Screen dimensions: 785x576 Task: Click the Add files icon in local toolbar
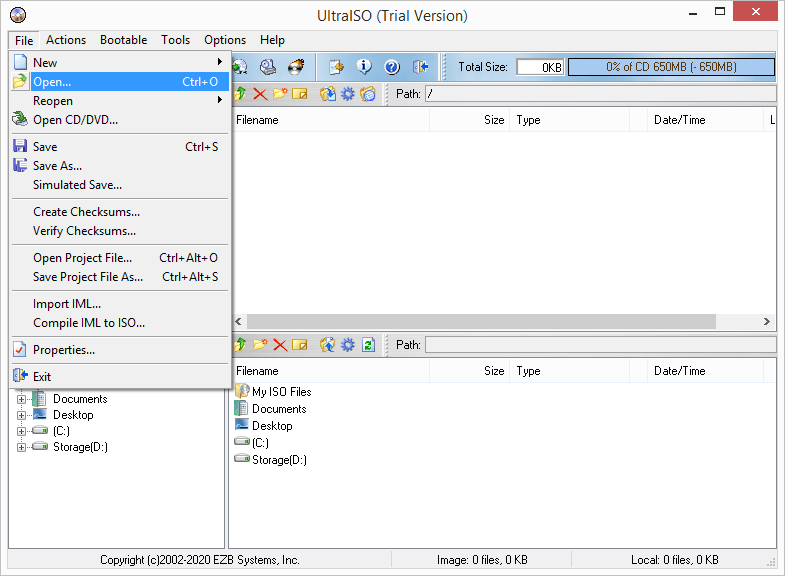pyautogui.click(x=328, y=345)
